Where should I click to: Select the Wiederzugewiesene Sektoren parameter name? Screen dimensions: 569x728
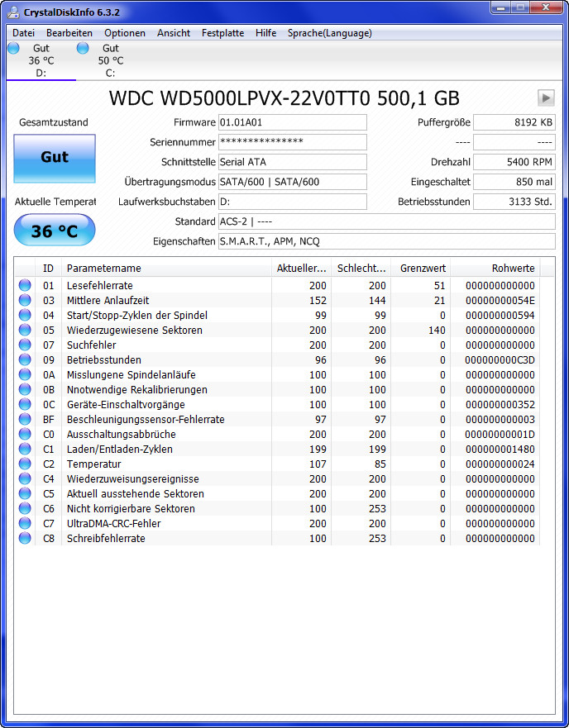[x=134, y=330]
